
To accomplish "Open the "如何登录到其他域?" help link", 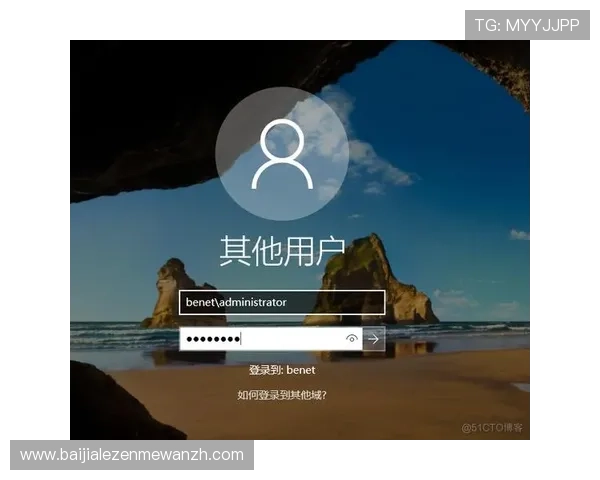I will click(x=282, y=395).
